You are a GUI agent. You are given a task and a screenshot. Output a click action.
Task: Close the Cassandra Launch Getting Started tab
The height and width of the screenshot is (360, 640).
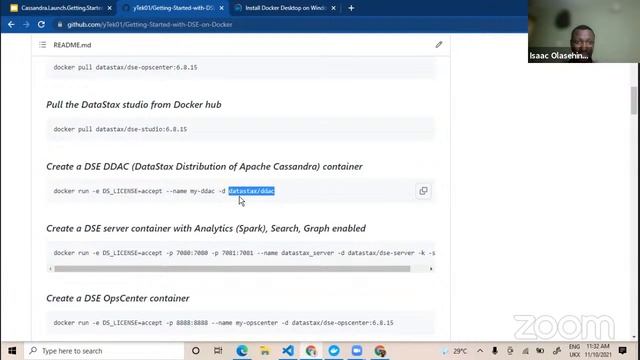(x=109, y=8)
